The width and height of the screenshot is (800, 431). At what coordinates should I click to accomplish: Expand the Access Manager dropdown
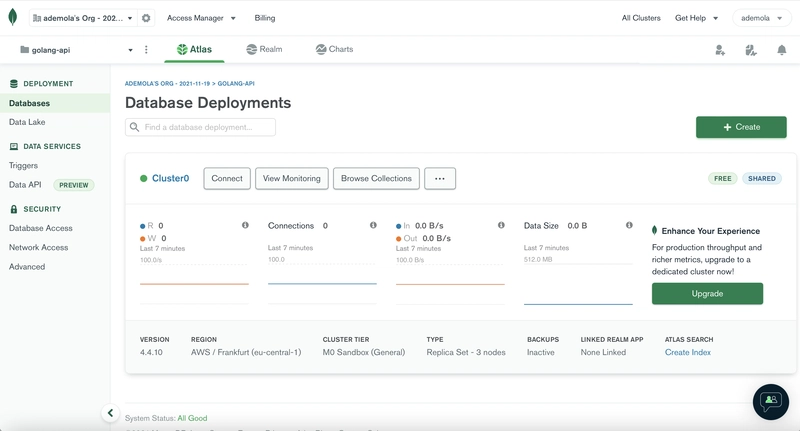[x=201, y=18]
